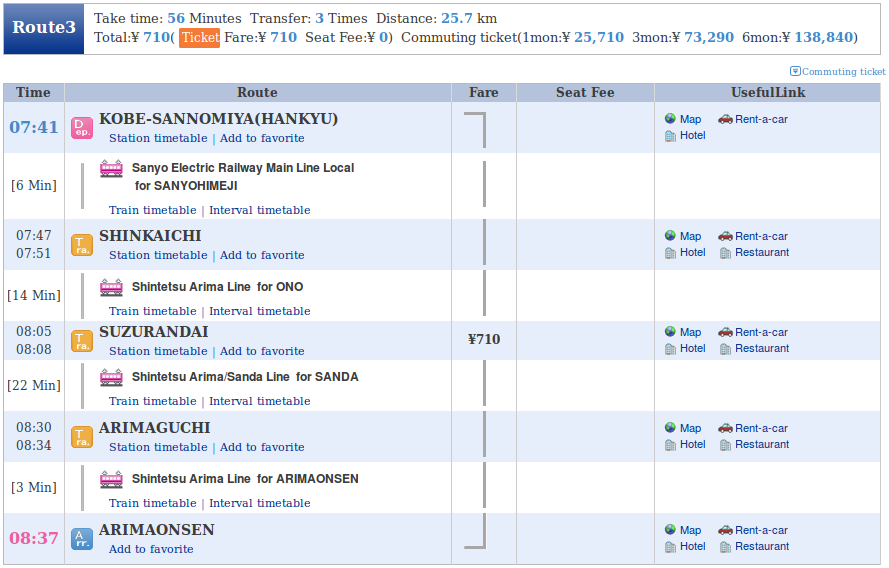Image resolution: width=889 pixels, height=568 pixels.
Task: Open Station timetable for Suzurandai
Action: pyautogui.click(x=158, y=351)
